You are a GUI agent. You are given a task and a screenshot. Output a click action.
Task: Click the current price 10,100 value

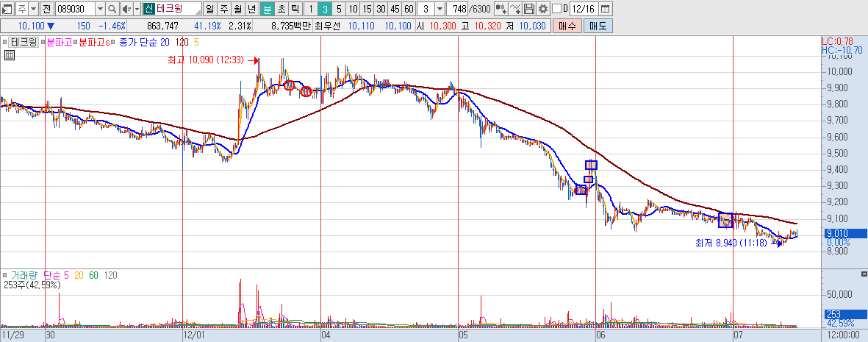[x=31, y=26]
